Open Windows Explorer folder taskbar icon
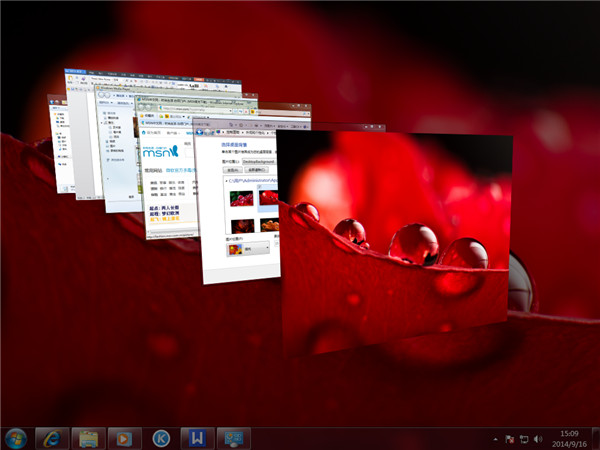This screenshot has width=600, height=450. tap(88, 438)
